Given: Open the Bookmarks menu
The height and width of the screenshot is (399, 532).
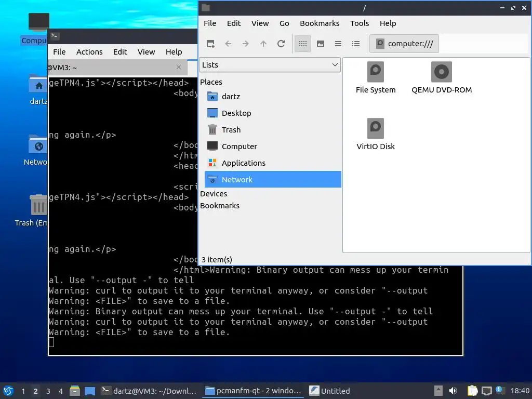Looking at the screenshot, I should pos(320,23).
